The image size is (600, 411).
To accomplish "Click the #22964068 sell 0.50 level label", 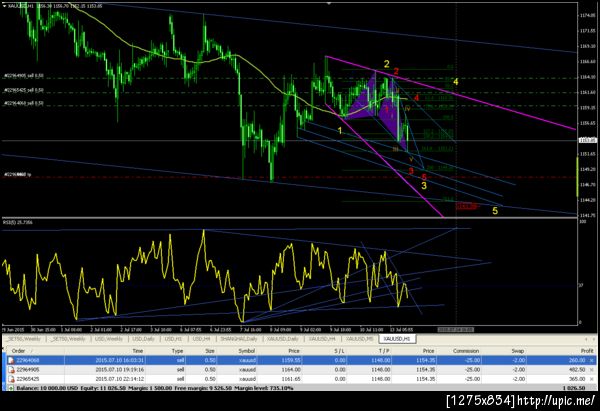I will coord(24,103).
